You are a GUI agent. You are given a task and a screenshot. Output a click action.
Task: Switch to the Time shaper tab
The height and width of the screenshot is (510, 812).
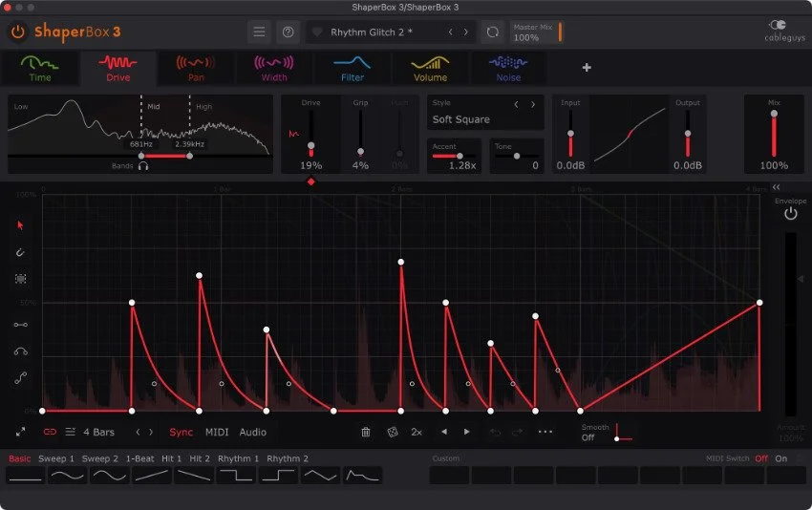click(40, 69)
